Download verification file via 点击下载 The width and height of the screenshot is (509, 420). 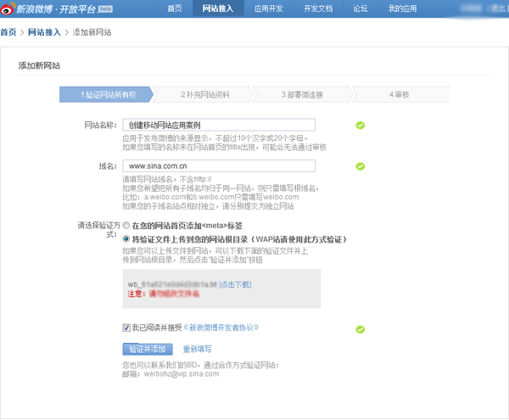tap(235, 284)
